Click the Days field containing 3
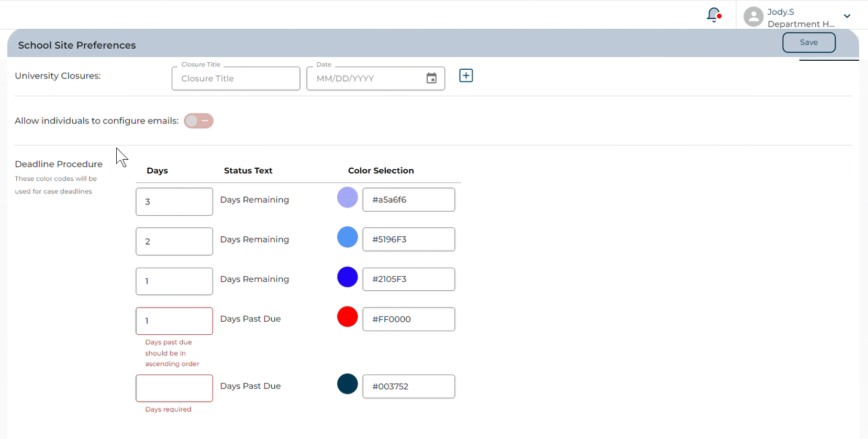 [174, 202]
